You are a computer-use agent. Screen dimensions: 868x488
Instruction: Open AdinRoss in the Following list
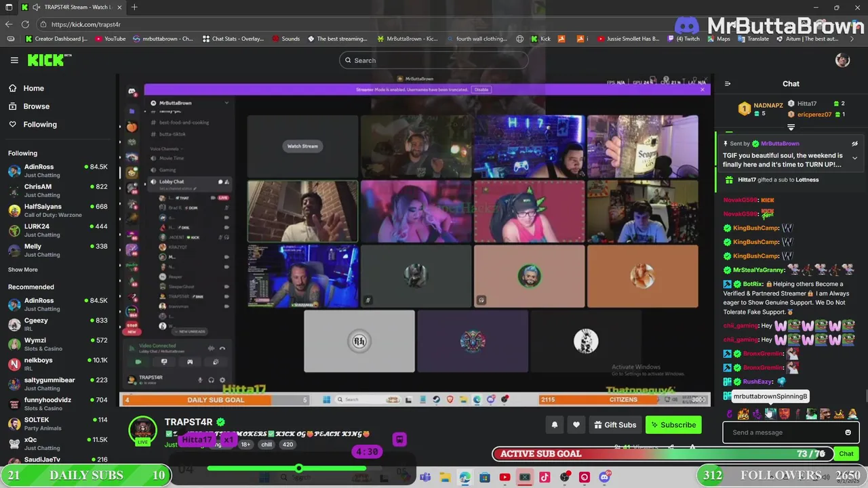click(x=58, y=171)
